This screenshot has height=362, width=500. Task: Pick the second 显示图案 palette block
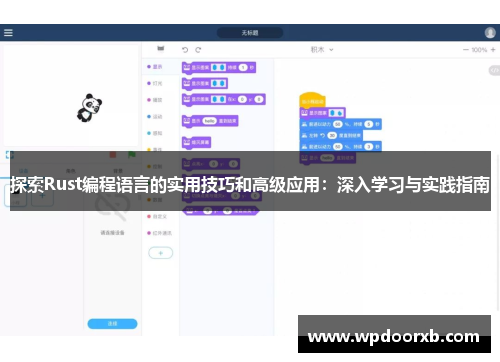tap(205, 83)
